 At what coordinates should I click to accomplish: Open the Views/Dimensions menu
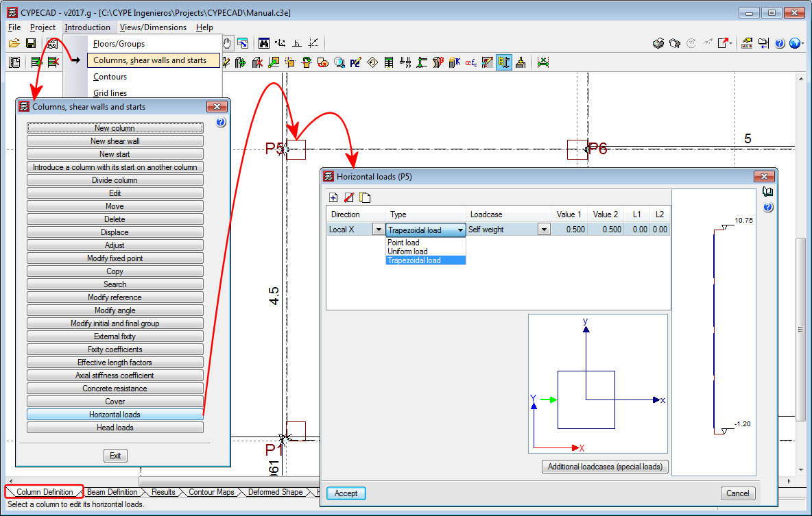tap(153, 27)
